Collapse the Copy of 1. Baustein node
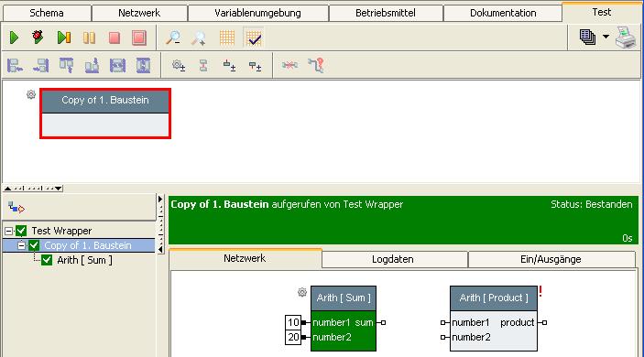The height and width of the screenshot is (357, 644). tap(21, 246)
